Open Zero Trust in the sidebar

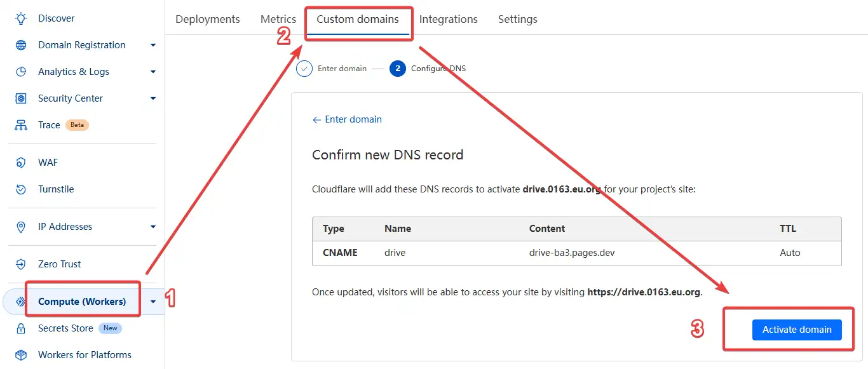(60, 264)
